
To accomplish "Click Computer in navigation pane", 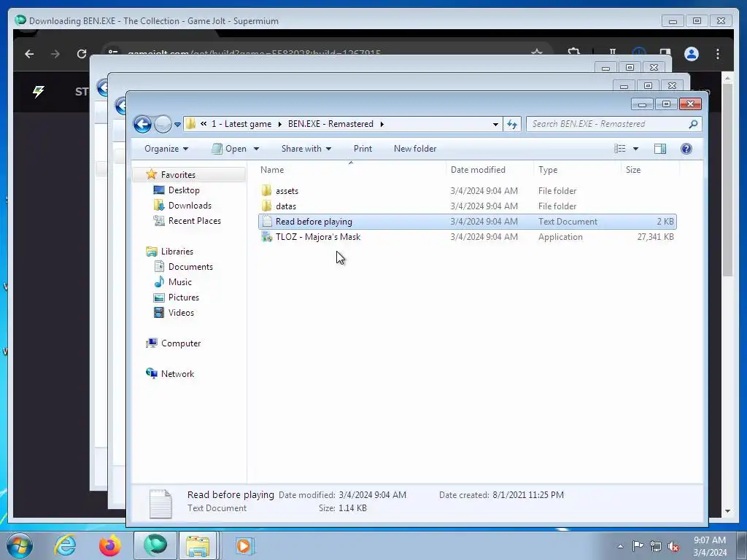I will pos(181,343).
